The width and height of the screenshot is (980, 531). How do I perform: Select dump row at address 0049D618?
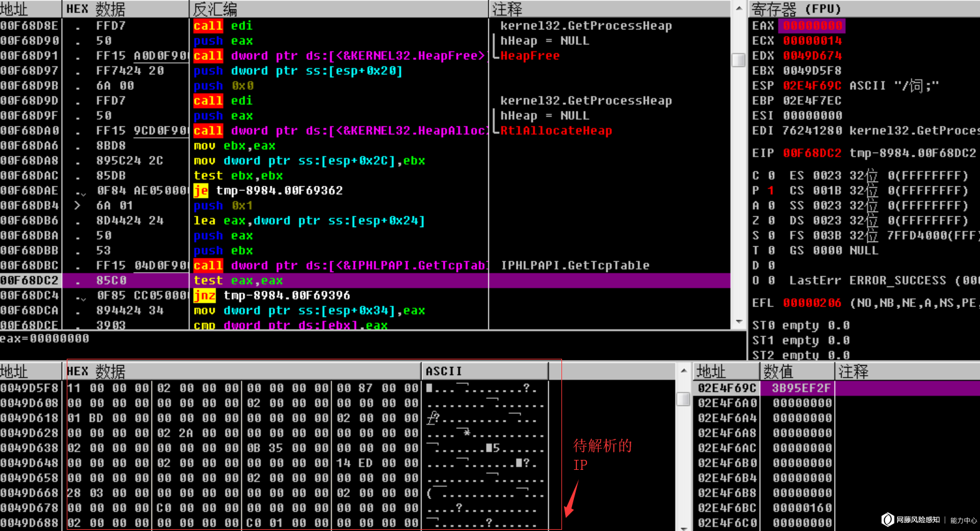(274, 417)
